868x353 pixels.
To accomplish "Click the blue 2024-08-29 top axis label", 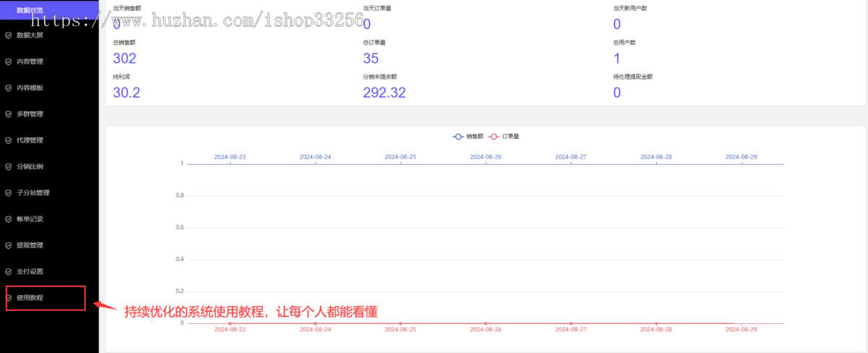I will coord(741,156).
